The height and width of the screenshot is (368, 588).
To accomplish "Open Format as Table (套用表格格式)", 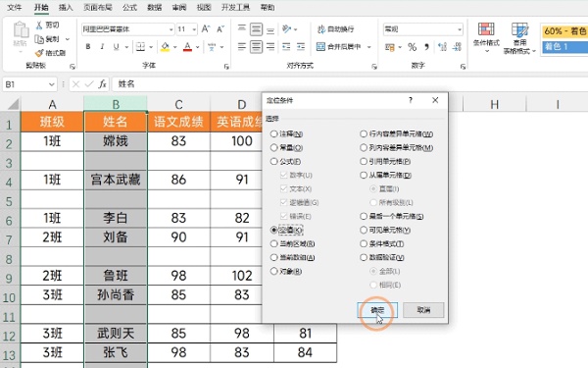I will 519,38.
